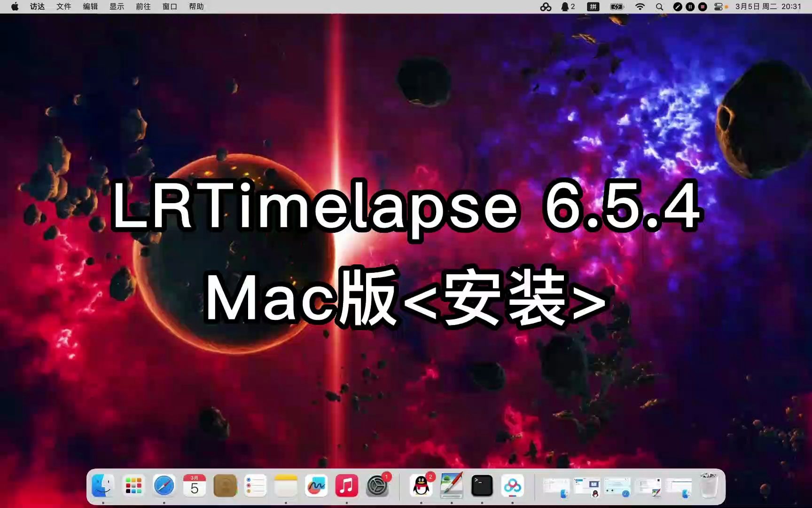812x508 pixels.
Task: Open the 拼 input method menu
Action: (593, 7)
